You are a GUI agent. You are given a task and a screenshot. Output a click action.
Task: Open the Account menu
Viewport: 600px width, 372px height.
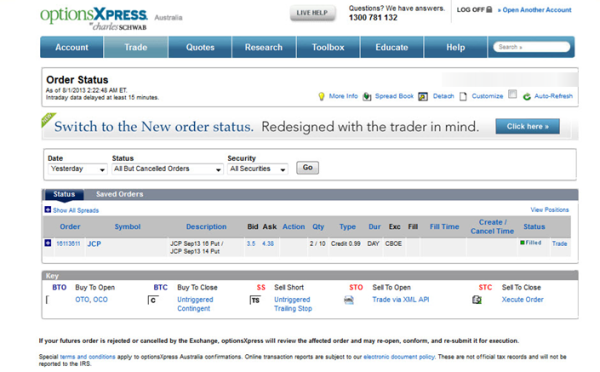pyautogui.click(x=72, y=47)
